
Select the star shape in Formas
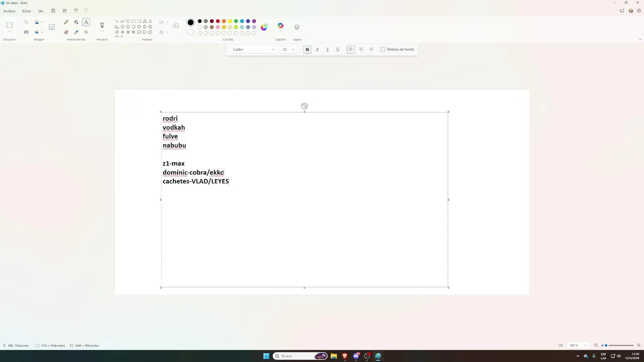click(x=128, y=32)
